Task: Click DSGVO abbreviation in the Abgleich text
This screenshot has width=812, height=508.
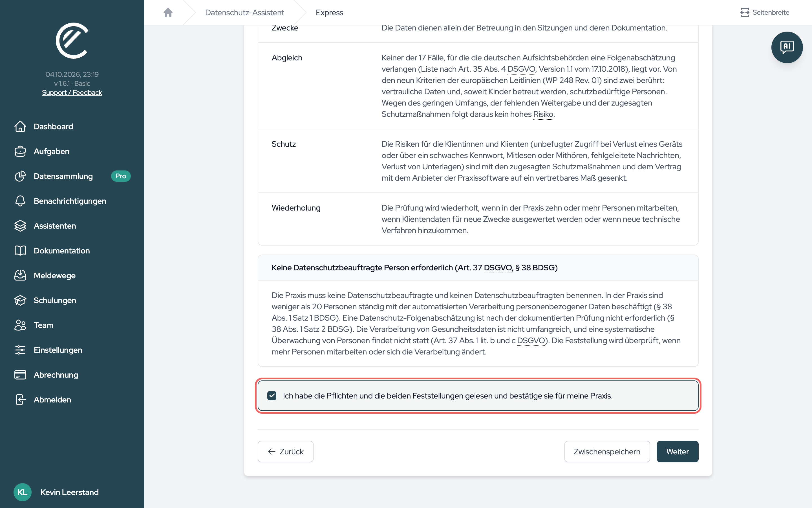Action: (521, 69)
